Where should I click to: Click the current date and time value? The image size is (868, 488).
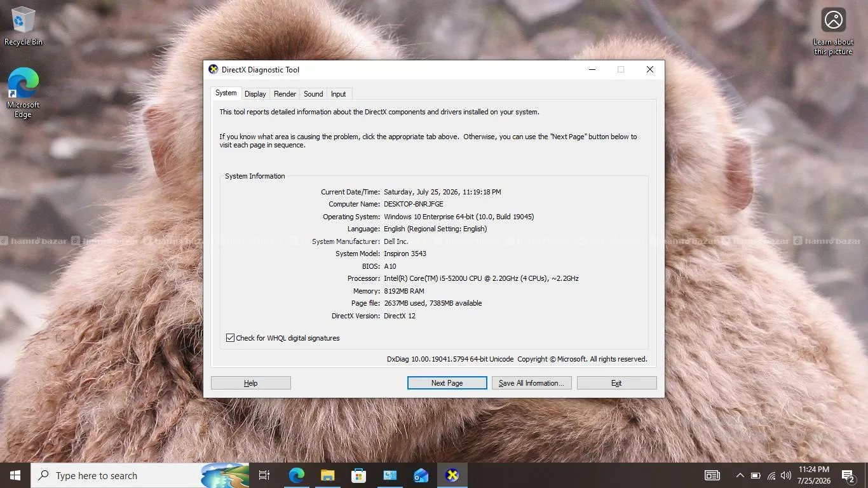point(442,192)
